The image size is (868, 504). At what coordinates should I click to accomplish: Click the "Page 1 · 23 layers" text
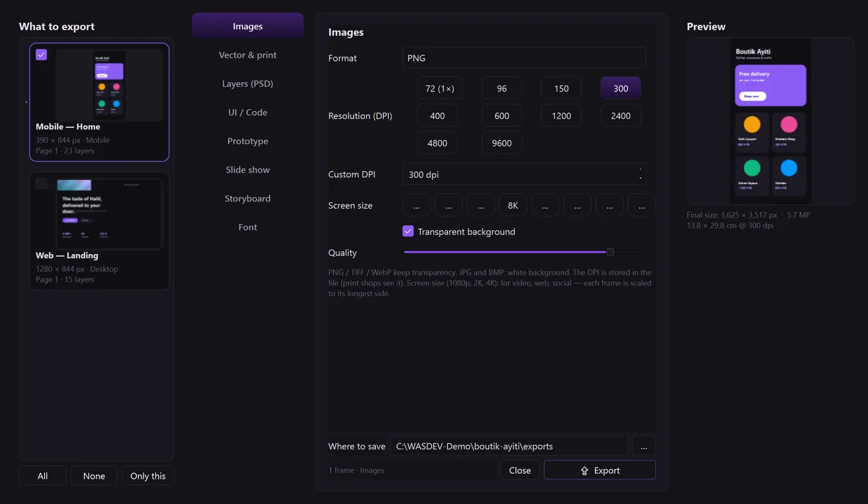pyautogui.click(x=65, y=150)
